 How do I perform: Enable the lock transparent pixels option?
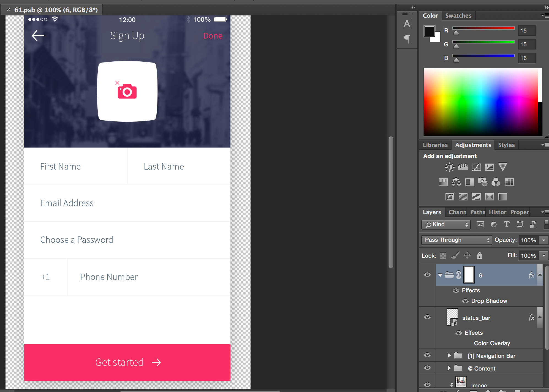[442, 255]
